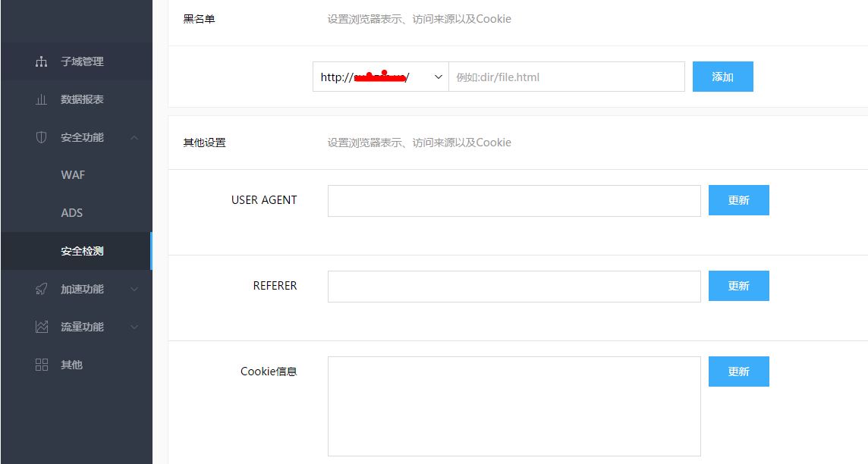Click the 数据报表 bar chart icon
Viewport: 868px width, 464px height.
[43, 99]
